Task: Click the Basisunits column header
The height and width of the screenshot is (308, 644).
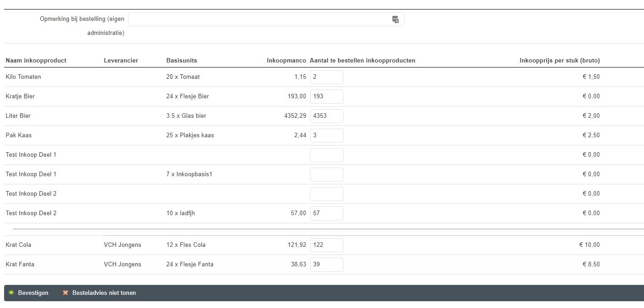Action: pos(181,61)
